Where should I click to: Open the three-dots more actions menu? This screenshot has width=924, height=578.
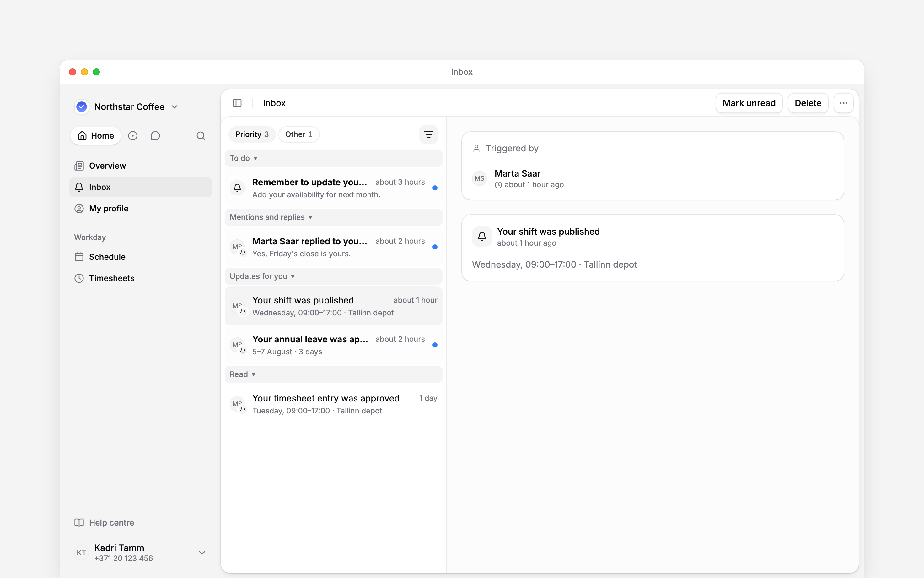[843, 103]
